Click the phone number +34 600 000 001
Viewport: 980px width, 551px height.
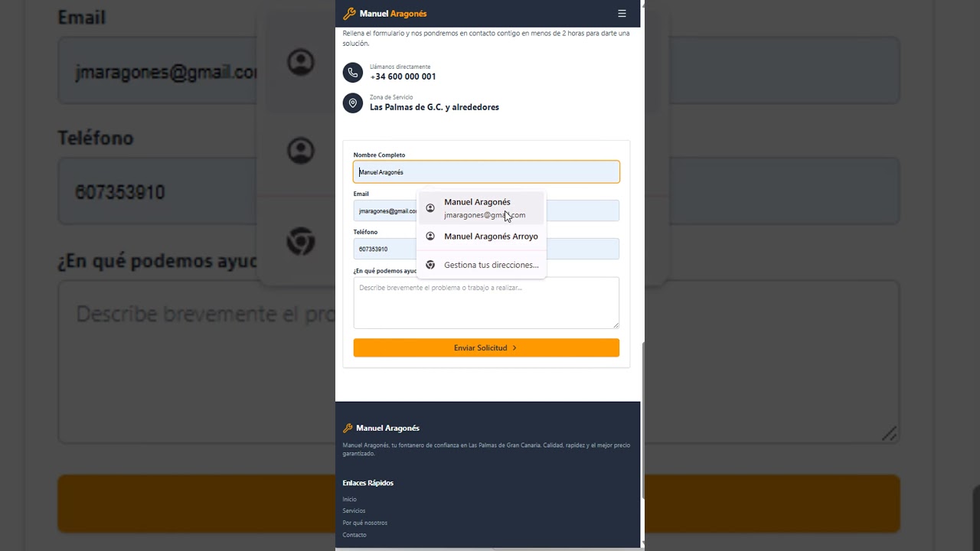click(403, 77)
